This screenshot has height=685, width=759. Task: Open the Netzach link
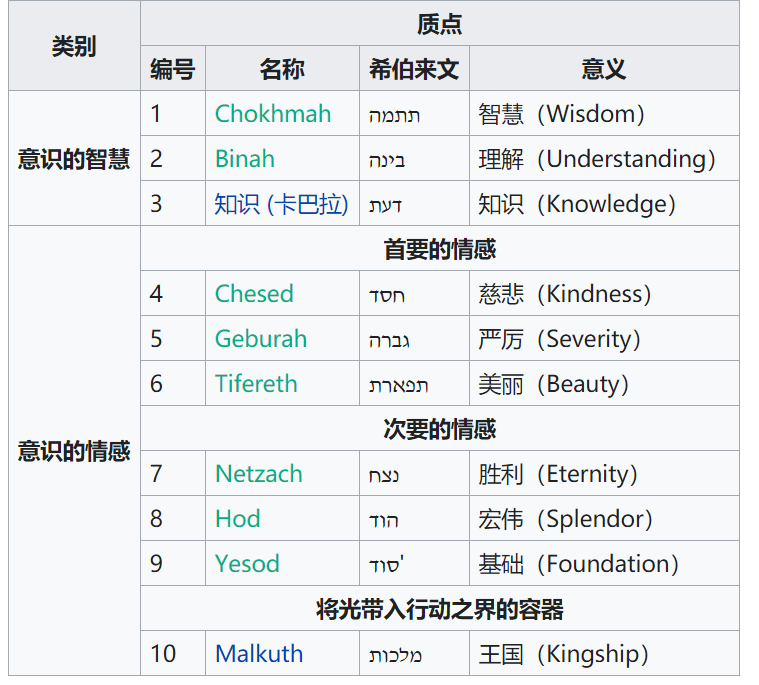pyautogui.click(x=258, y=474)
